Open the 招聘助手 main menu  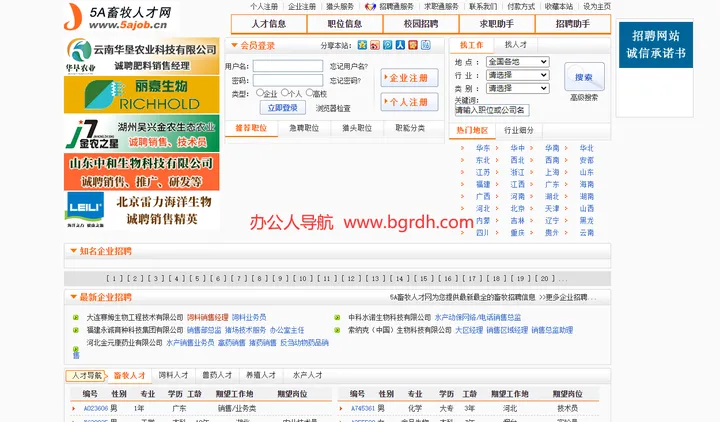[573, 24]
